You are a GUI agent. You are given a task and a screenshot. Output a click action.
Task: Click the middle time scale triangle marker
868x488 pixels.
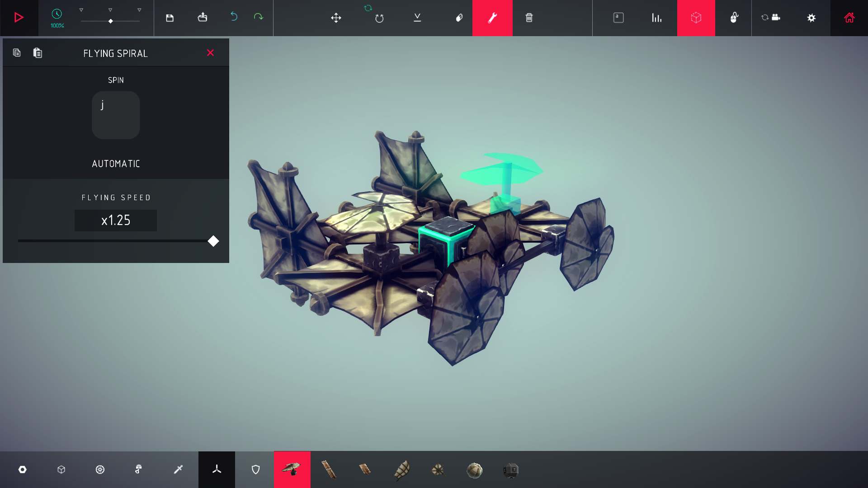[x=110, y=10]
